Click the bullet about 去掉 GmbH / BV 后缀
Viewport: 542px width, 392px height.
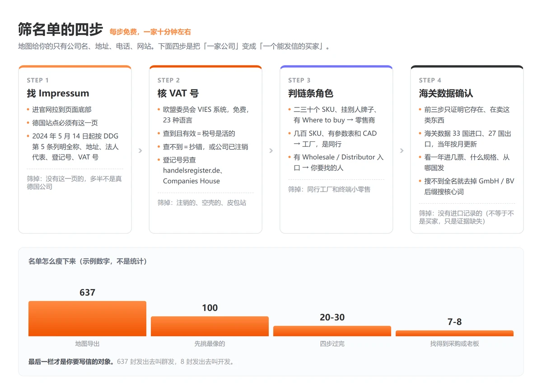pos(469,187)
